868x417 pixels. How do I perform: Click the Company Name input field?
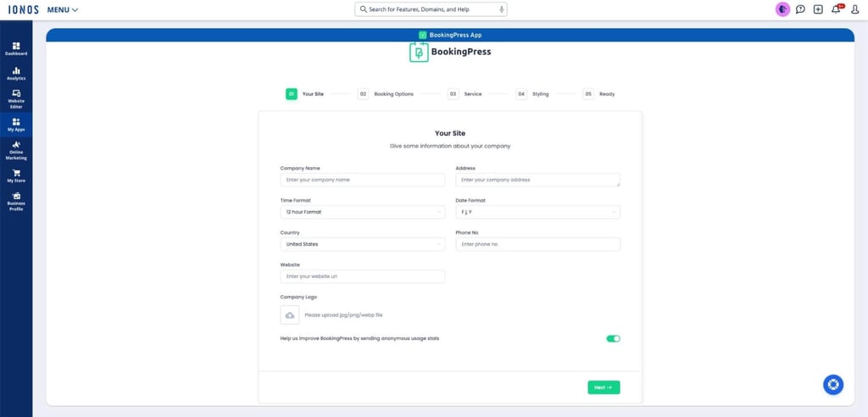363,180
